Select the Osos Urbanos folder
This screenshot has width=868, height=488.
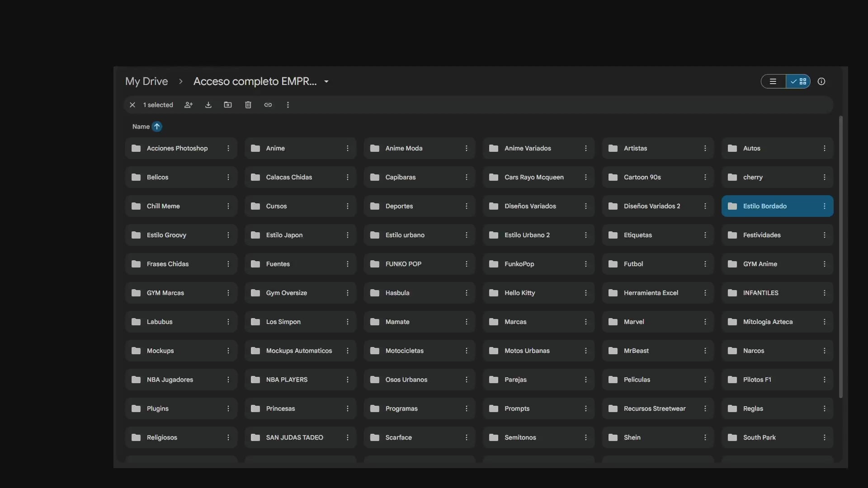coord(420,380)
